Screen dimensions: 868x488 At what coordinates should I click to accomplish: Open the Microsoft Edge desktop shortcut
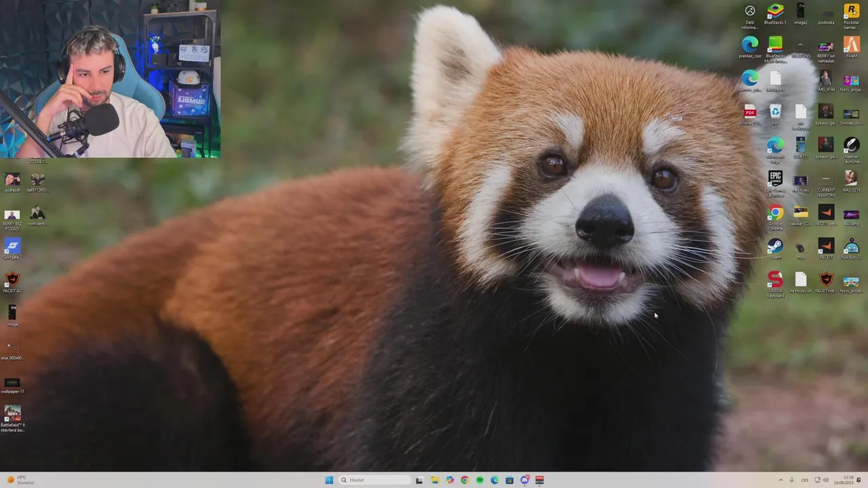(x=775, y=148)
